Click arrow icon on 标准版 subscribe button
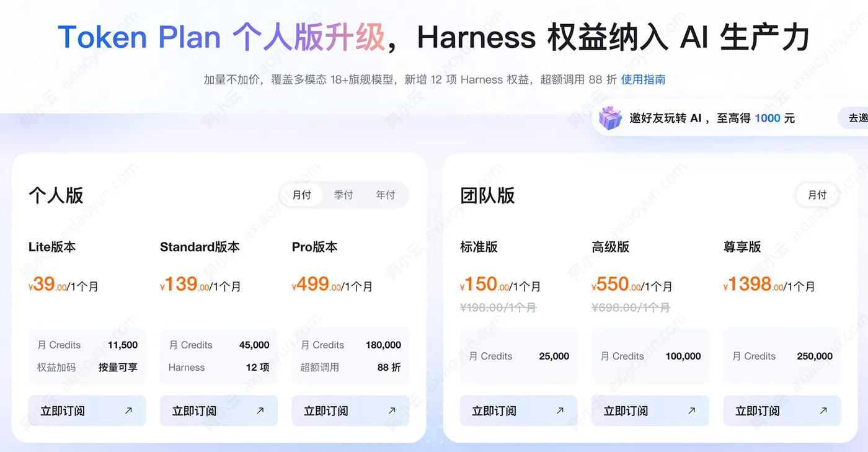Image resolution: width=868 pixels, height=452 pixels. (x=560, y=410)
